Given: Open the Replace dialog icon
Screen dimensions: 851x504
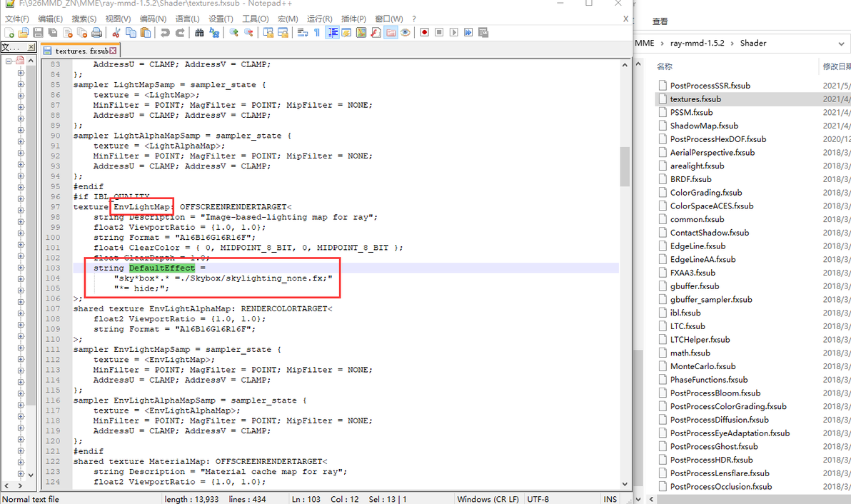Looking at the screenshot, I should [214, 33].
